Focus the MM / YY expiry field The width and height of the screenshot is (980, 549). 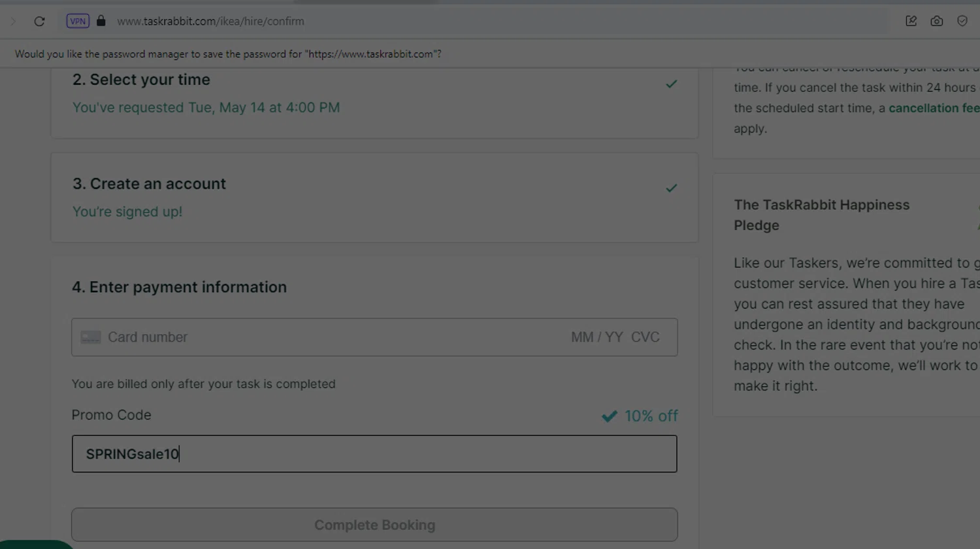click(596, 337)
